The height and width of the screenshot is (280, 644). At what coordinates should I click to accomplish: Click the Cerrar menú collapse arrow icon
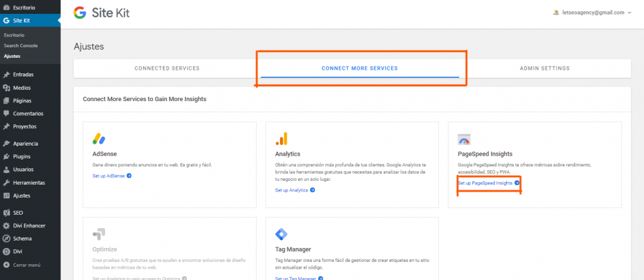(x=6, y=265)
